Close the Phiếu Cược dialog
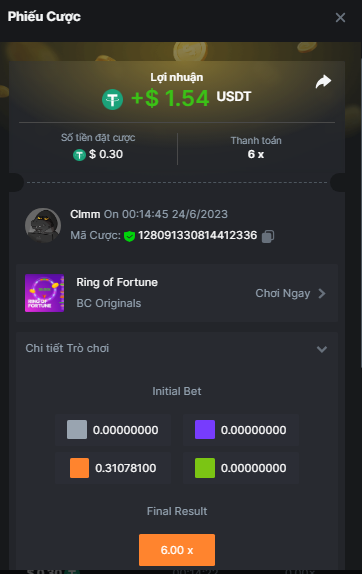362x574 pixels. pos(340,17)
